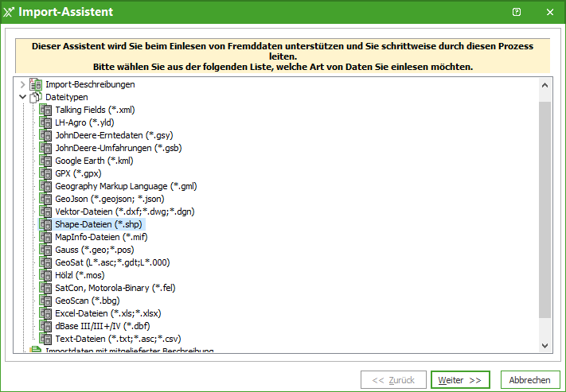Click the scrollbar down arrow
The height and width of the screenshot is (392, 566).
(x=545, y=345)
